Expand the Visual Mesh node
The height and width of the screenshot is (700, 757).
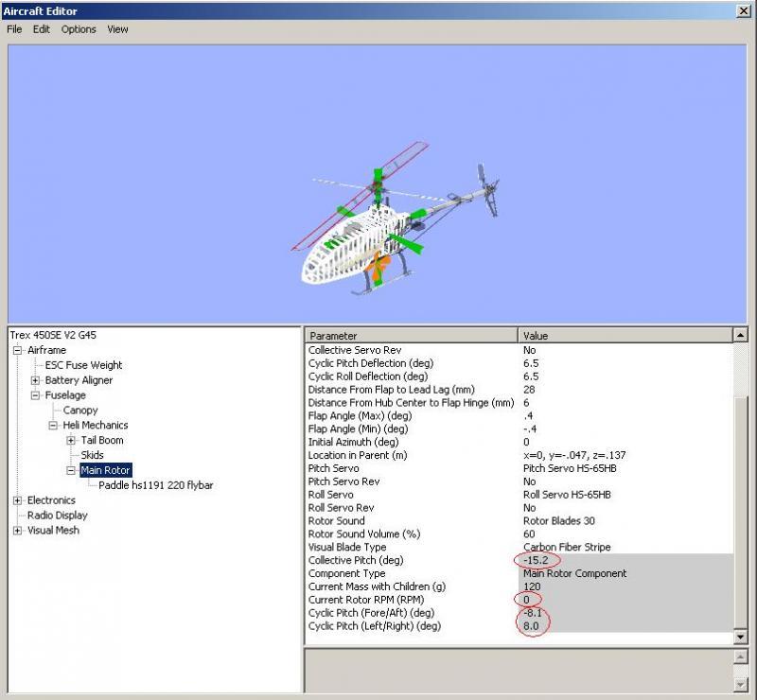(17, 531)
